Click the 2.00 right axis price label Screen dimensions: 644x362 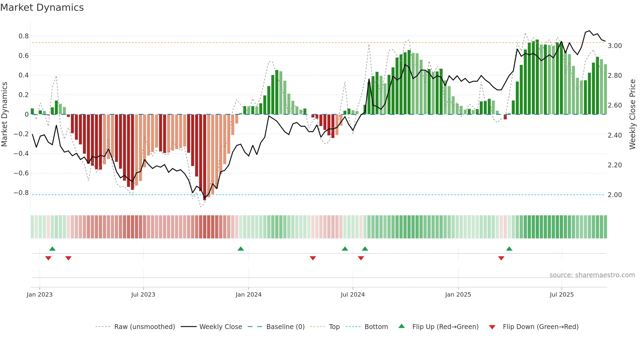[x=615, y=195]
